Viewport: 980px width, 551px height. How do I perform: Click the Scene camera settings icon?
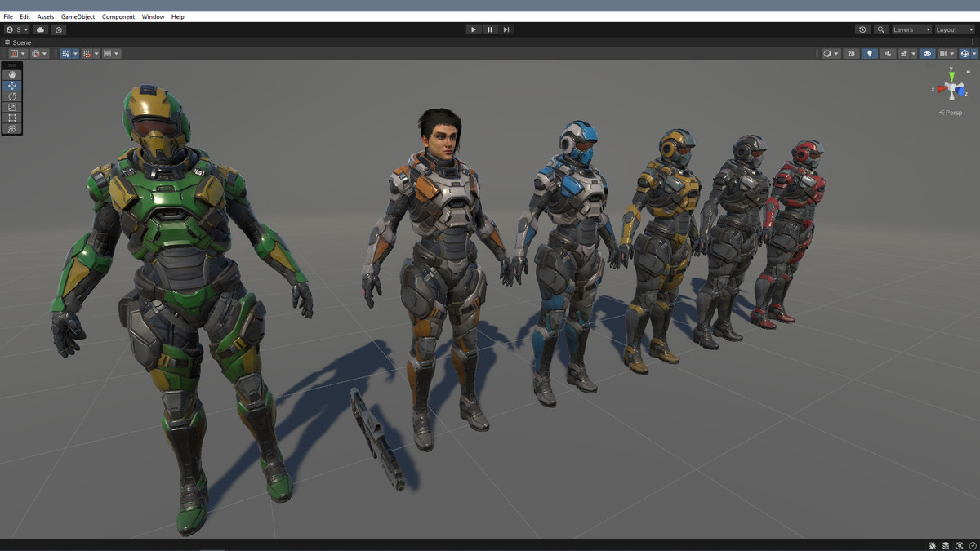[943, 54]
